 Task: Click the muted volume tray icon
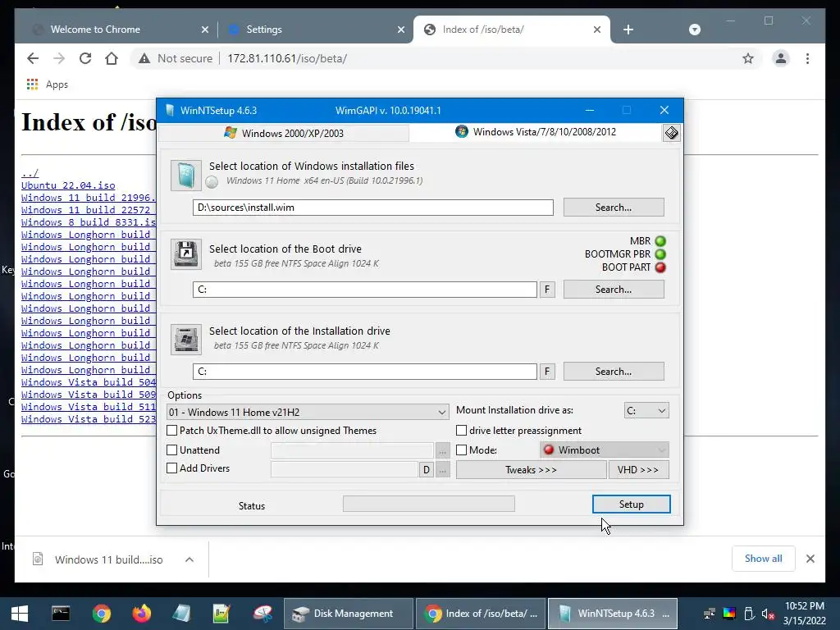(769, 614)
